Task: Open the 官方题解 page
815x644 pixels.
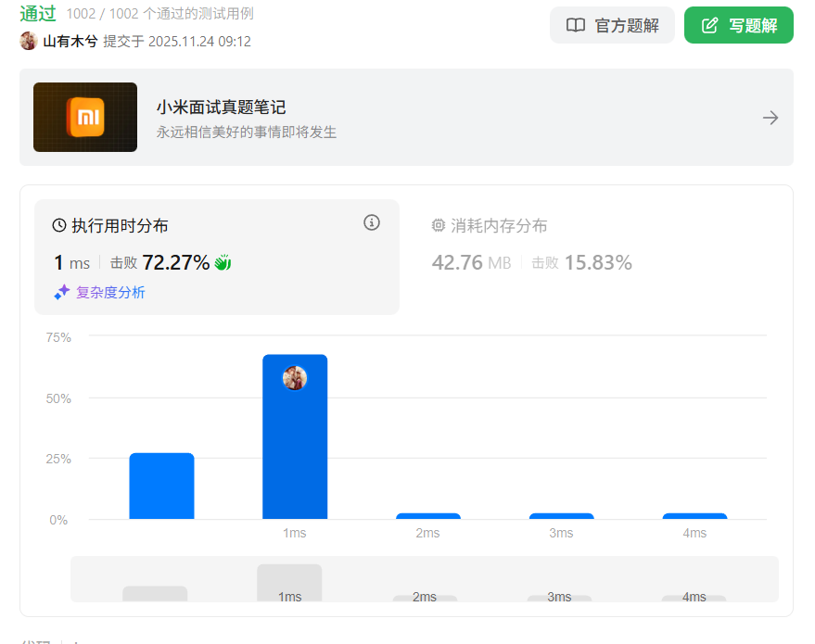Action: click(612, 25)
